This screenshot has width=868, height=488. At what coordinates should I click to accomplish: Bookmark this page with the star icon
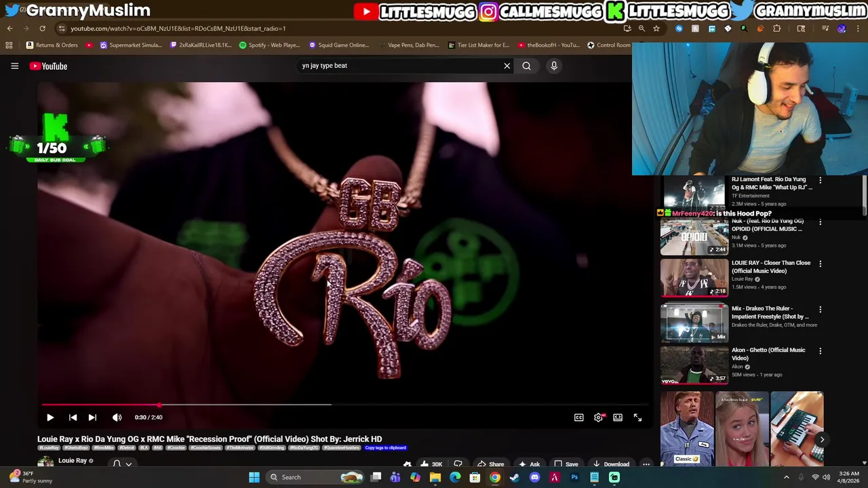pyautogui.click(x=656, y=28)
